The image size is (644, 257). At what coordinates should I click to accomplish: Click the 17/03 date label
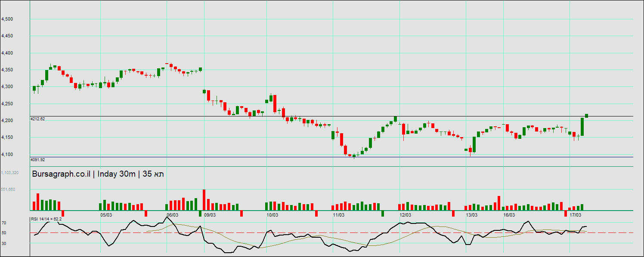(x=575, y=215)
